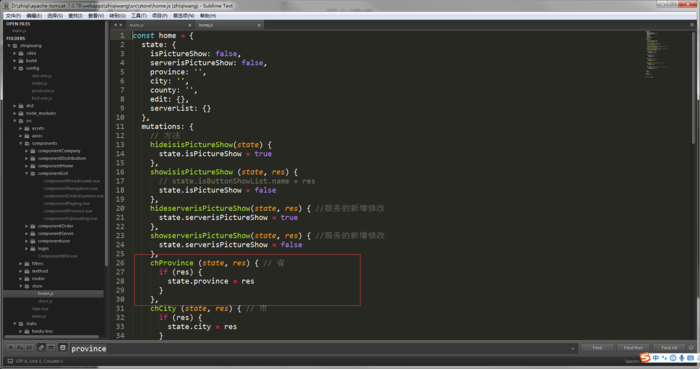Collapse the src folder
This screenshot has width=700, height=369.
[x=15, y=121]
